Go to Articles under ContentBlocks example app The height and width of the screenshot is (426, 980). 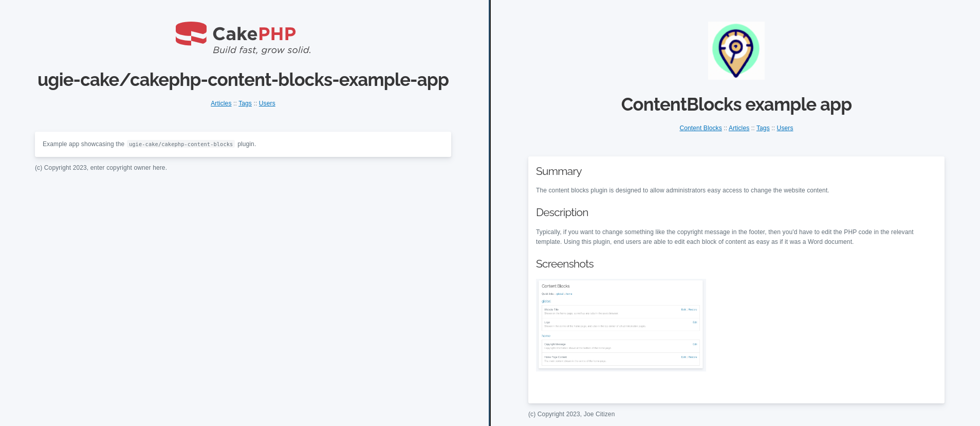click(738, 128)
